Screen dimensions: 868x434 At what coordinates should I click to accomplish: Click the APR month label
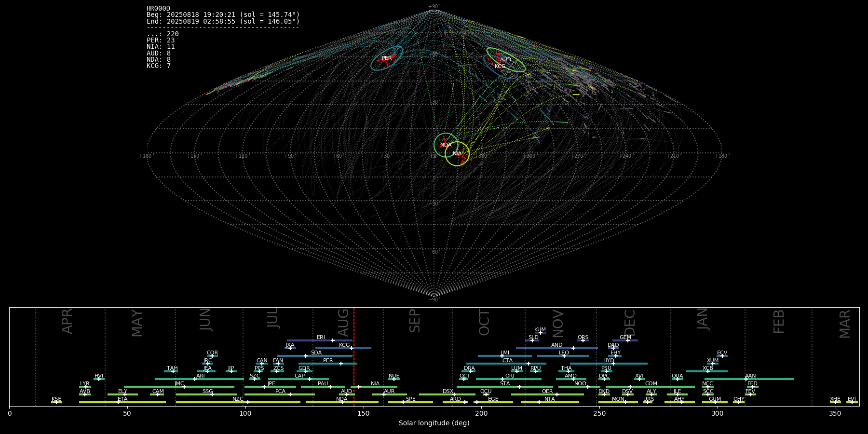[68, 321]
